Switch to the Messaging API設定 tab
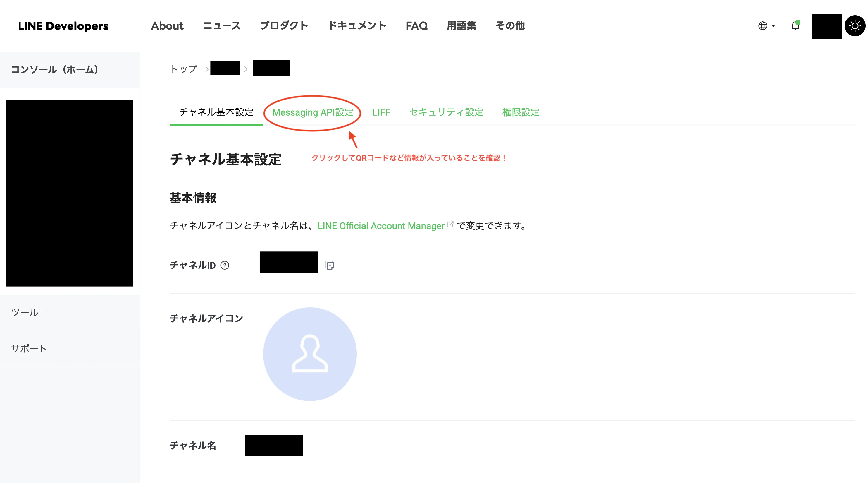The image size is (868, 483). pyautogui.click(x=313, y=112)
